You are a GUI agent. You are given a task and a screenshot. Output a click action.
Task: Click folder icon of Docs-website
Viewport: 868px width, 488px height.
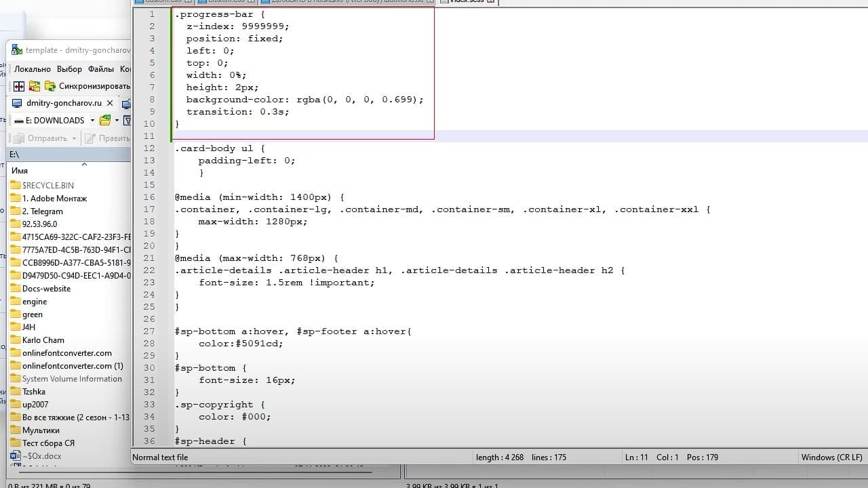click(x=16, y=288)
